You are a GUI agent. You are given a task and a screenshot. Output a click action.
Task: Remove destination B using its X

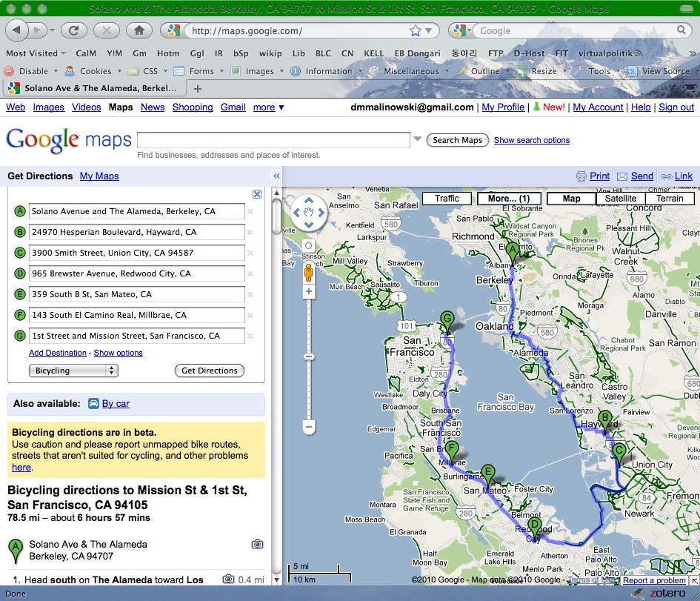250,232
